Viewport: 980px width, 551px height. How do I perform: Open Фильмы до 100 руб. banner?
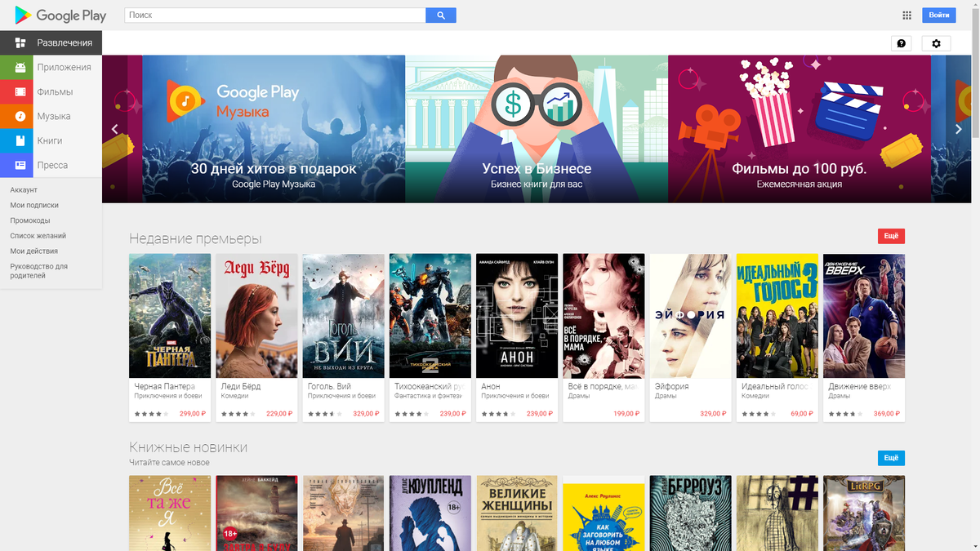(800, 129)
